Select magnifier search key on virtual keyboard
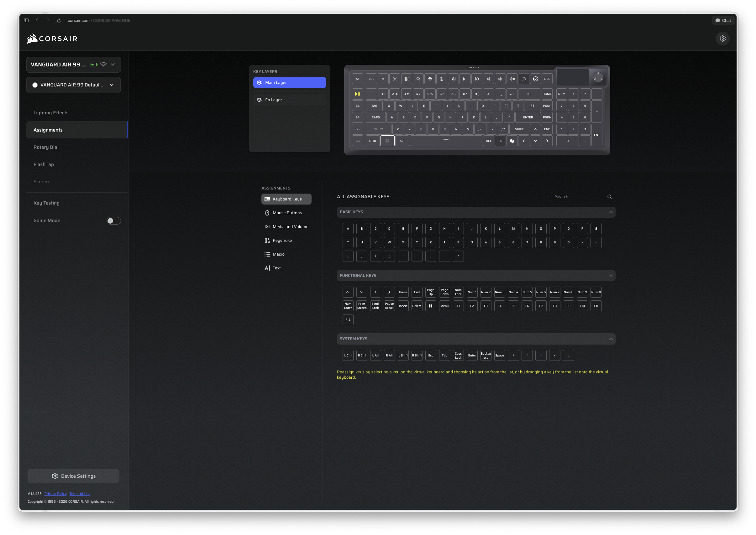 418,79
